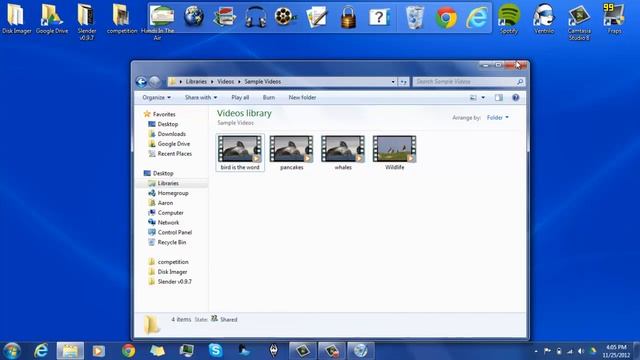Open the Disk Imager desktop folder
The image size is (640, 360).
16,18
